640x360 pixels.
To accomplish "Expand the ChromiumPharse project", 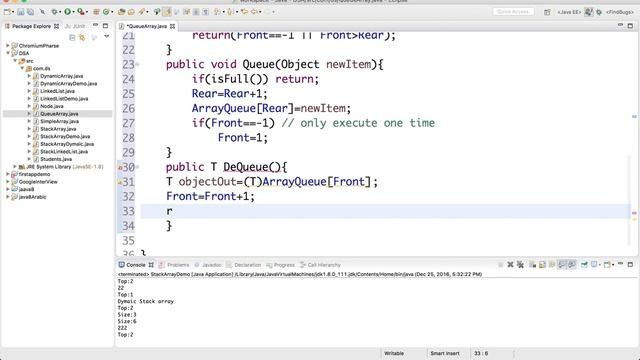I will [x=8, y=45].
